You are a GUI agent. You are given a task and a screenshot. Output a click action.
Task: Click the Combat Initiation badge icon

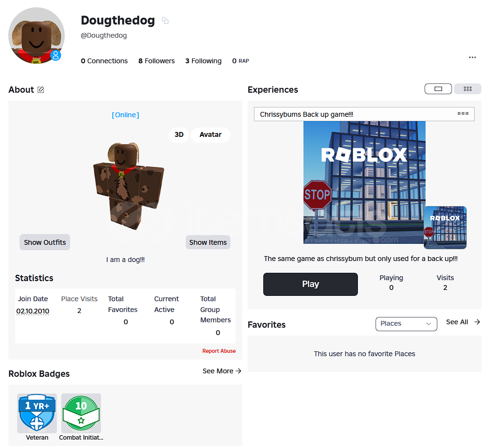[81, 413]
